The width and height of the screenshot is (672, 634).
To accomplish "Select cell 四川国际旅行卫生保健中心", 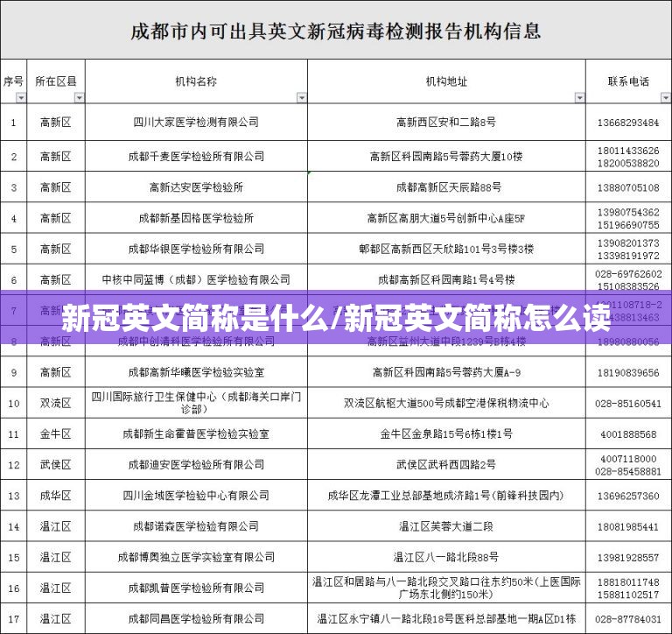I will pos(196,403).
